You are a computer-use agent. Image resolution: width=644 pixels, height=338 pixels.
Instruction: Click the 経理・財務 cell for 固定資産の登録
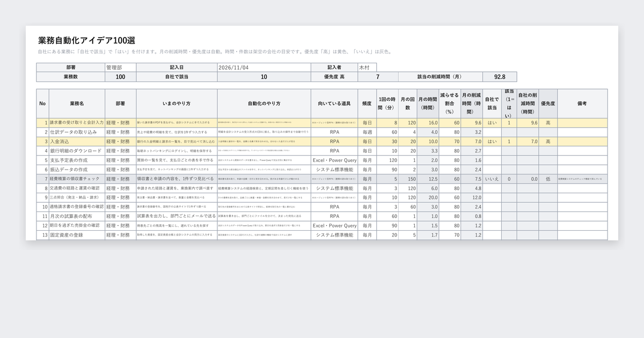point(121,235)
